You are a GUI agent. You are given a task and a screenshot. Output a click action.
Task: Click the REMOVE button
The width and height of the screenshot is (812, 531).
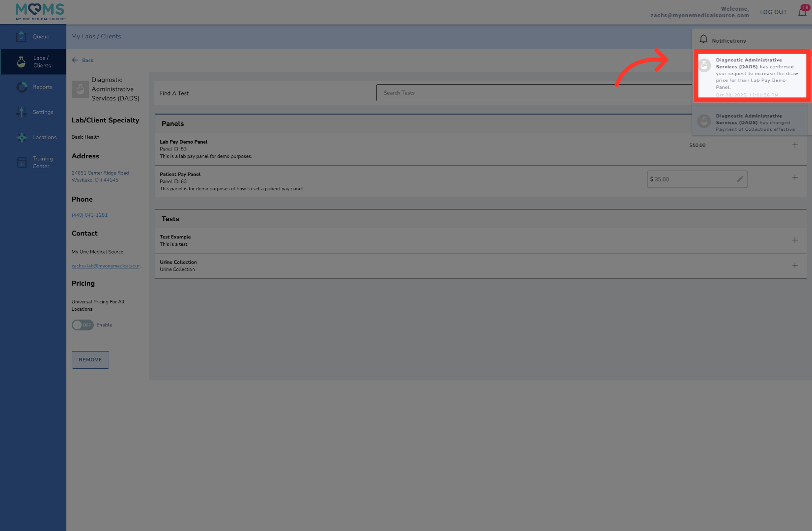90,359
